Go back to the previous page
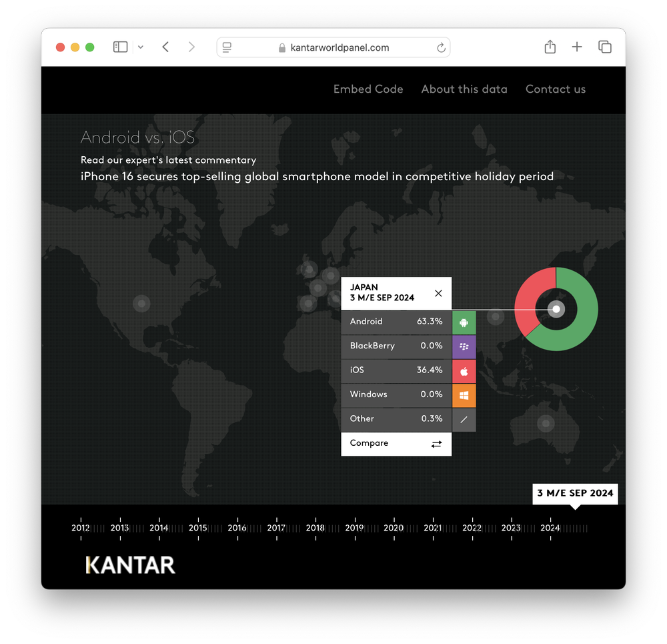The width and height of the screenshot is (667, 644). (x=166, y=47)
